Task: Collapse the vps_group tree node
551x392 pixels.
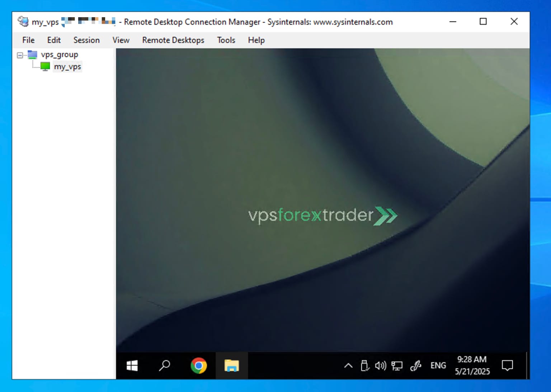Action: coord(21,54)
